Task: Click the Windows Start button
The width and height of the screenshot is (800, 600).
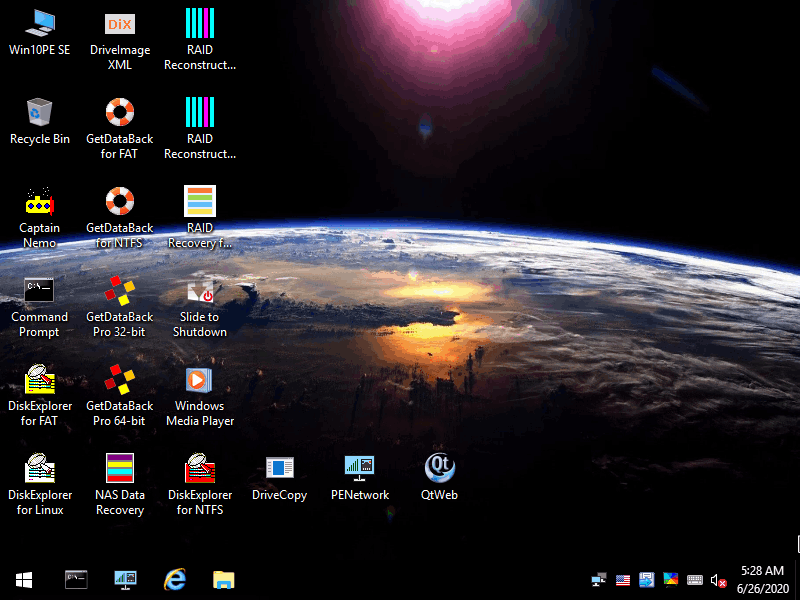Action: tap(24, 579)
